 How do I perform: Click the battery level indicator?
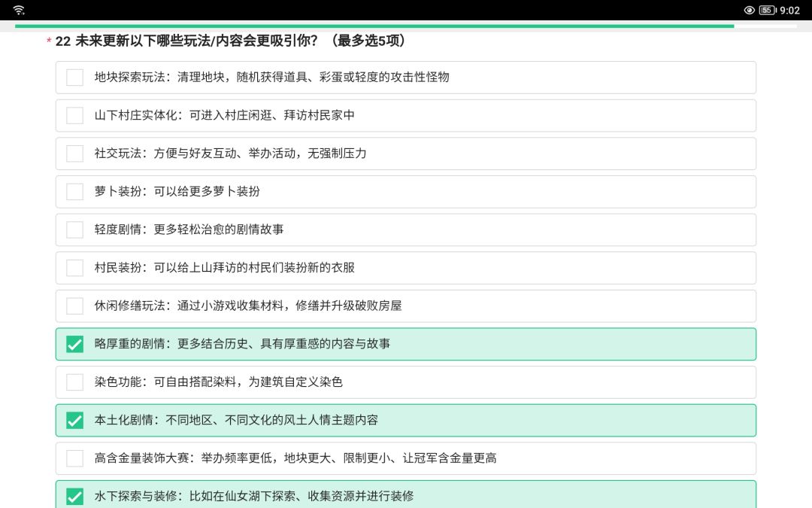768,10
